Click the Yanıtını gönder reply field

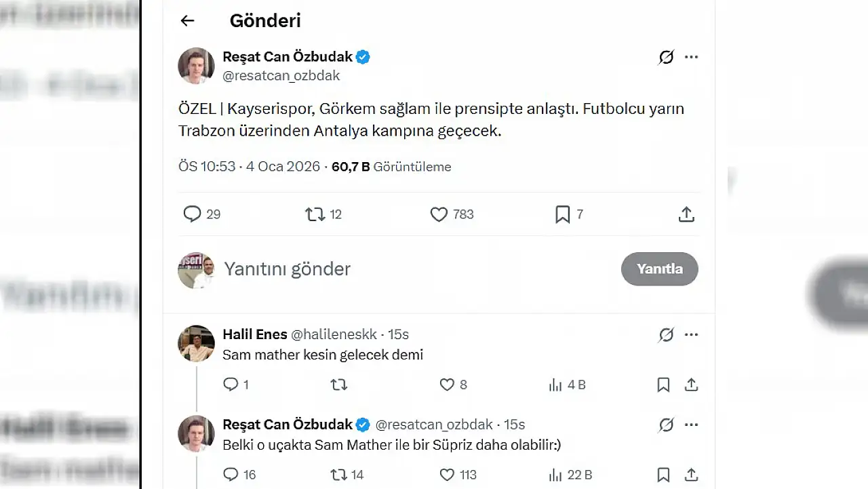coord(288,269)
